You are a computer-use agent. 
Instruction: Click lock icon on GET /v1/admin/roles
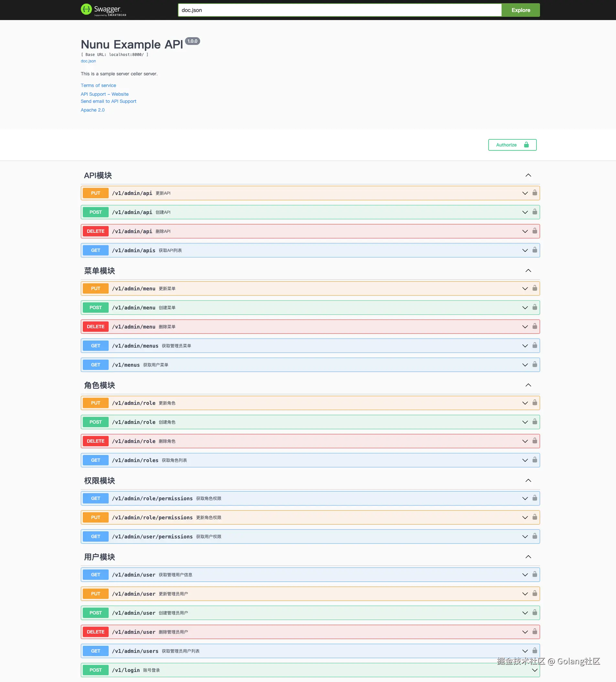pyautogui.click(x=535, y=460)
